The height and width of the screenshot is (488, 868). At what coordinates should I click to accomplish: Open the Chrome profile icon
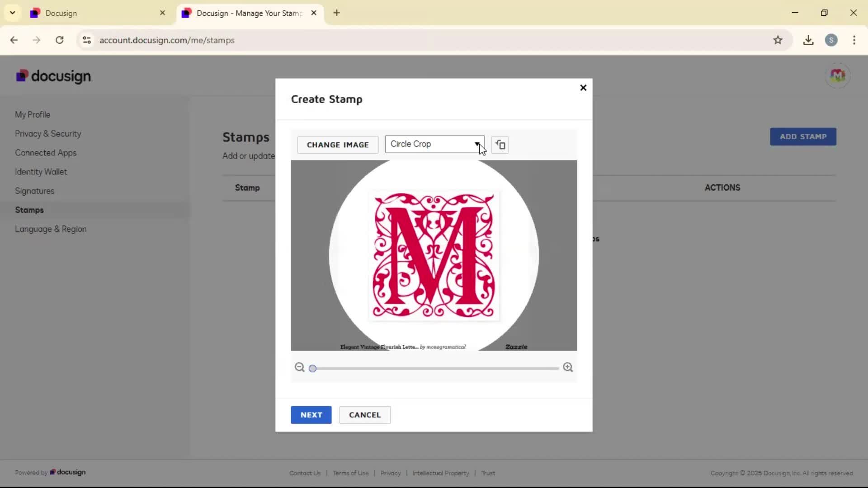(831, 40)
